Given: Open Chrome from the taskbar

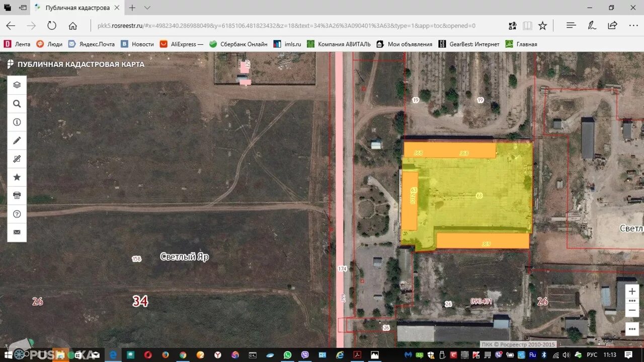Looking at the screenshot, I should (183, 354).
